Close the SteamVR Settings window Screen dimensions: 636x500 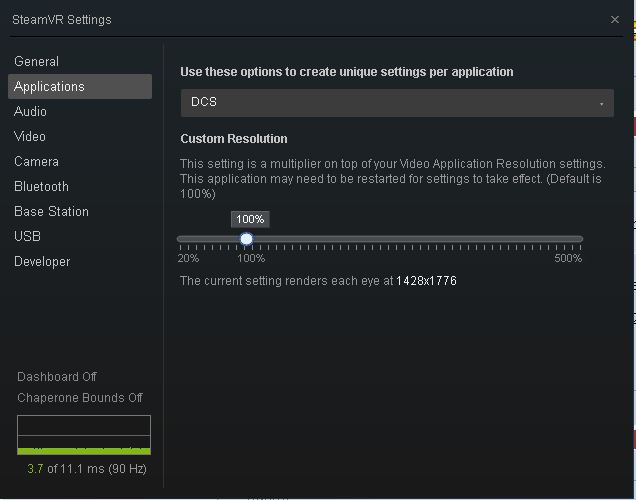tap(615, 19)
